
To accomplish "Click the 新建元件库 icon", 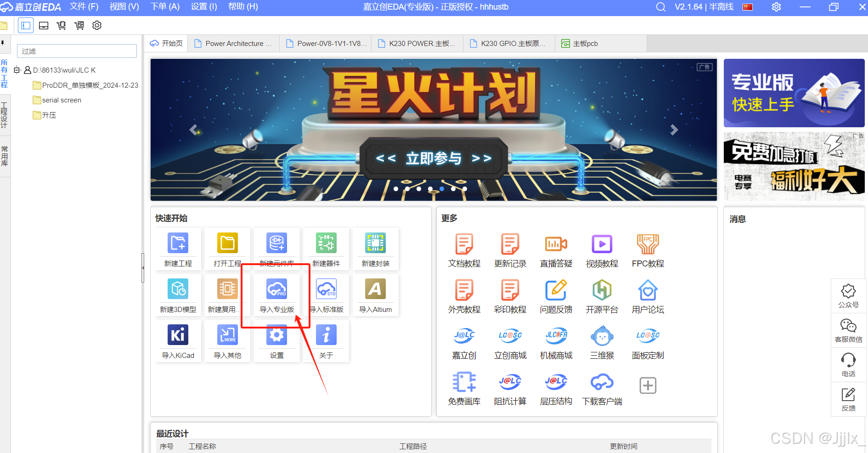I will 276,243.
